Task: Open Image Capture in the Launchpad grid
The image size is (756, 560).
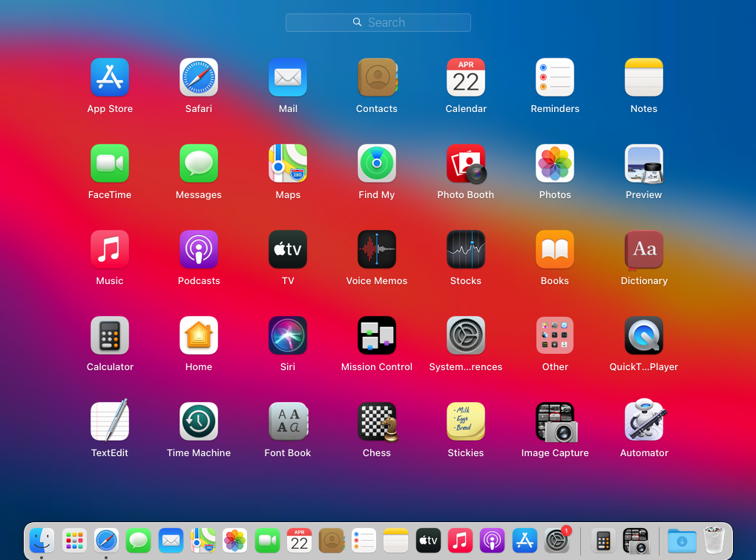Action: click(x=556, y=422)
